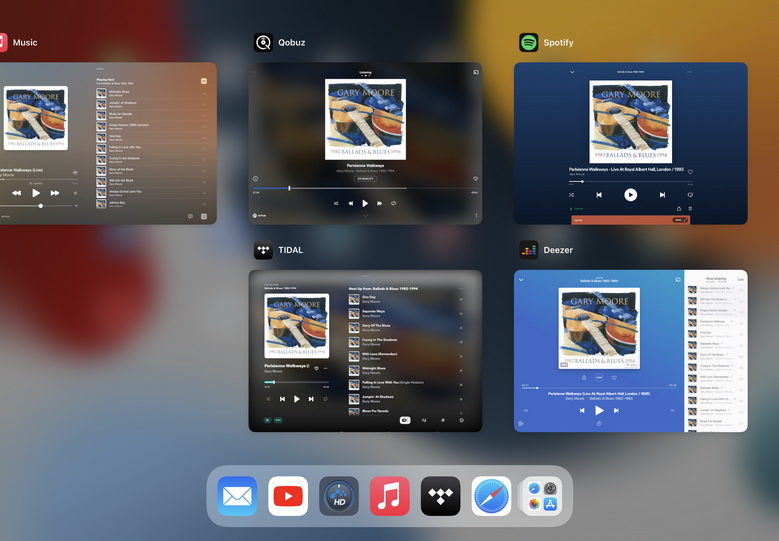Open the Music app in the dock
The image size is (779, 541).
[x=390, y=496]
